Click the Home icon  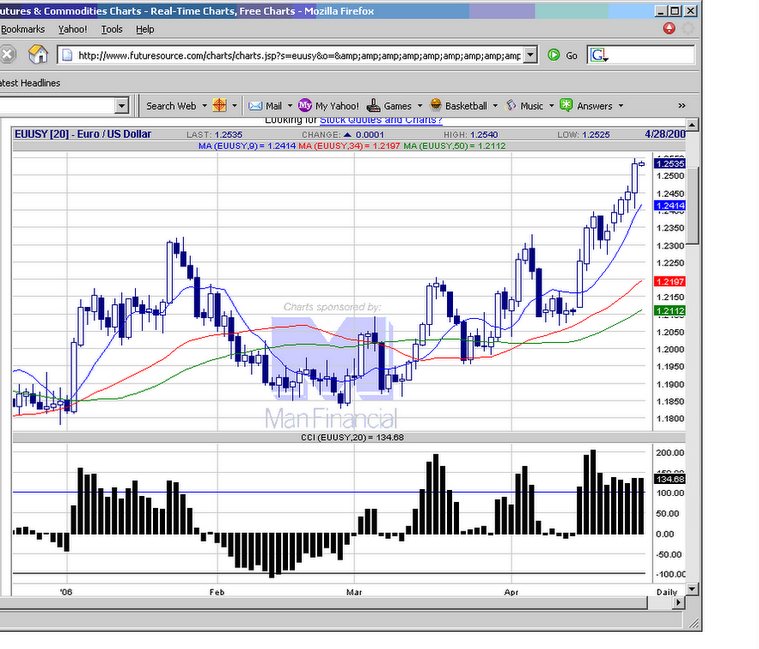38,54
